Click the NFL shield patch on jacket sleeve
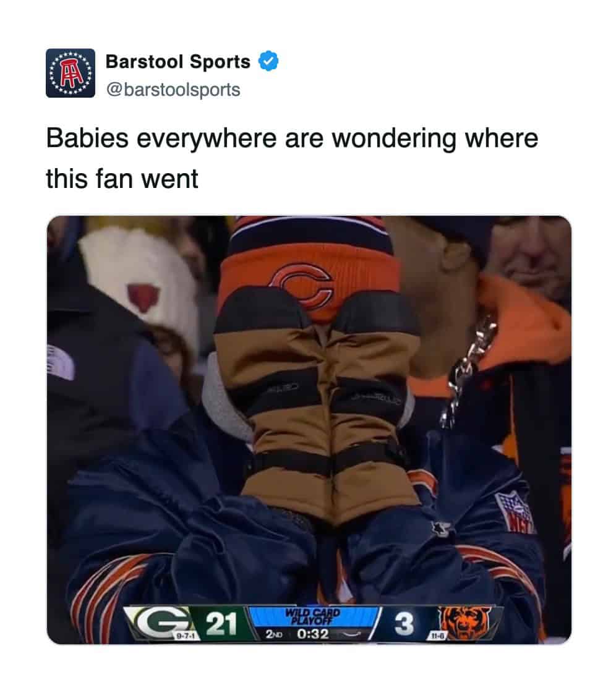This screenshot has width=616, height=690. click(515, 513)
